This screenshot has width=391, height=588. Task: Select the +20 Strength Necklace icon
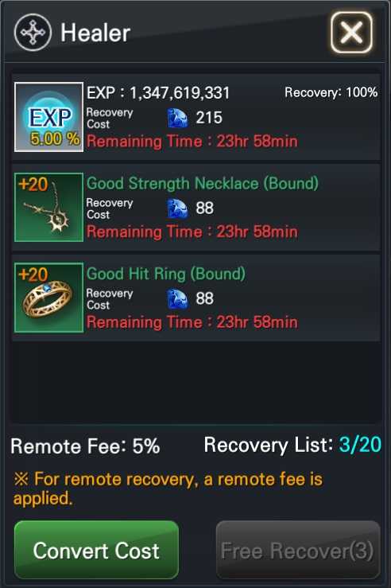tap(48, 207)
